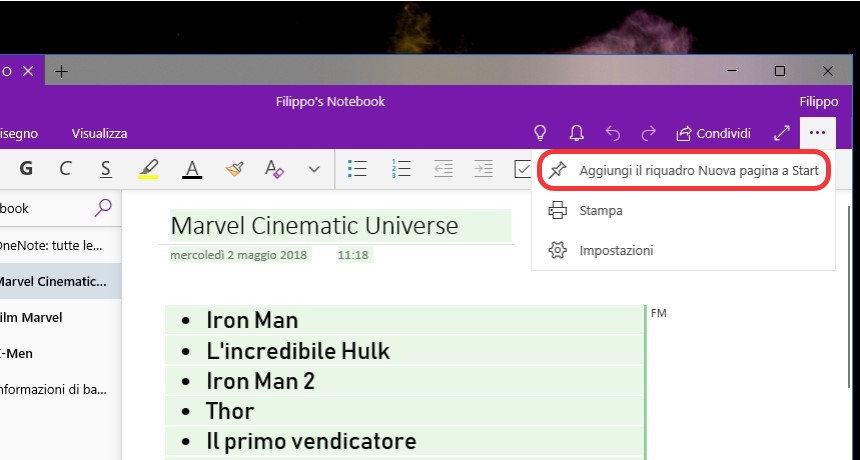Click the Thor list item
860x460 pixels.
230,411
